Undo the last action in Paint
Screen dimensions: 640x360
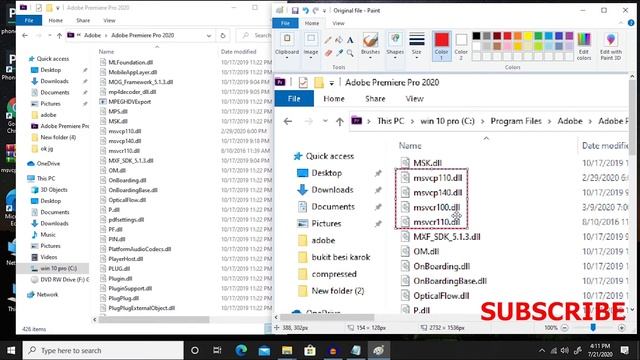pyautogui.click(x=305, y=11)
